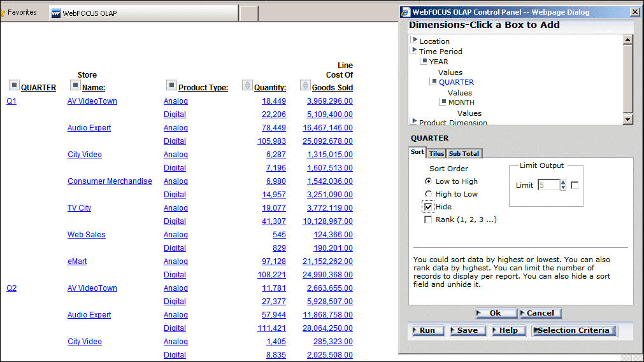644x362 pixels.
Task: Click the sort arrows icon beside Quantity header
Action: pos(247,85)
